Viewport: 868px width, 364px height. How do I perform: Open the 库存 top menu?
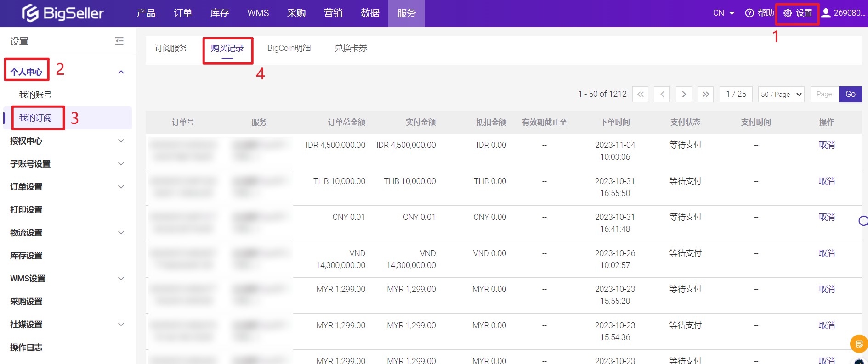pyautogui.click(x=220, y=13)
